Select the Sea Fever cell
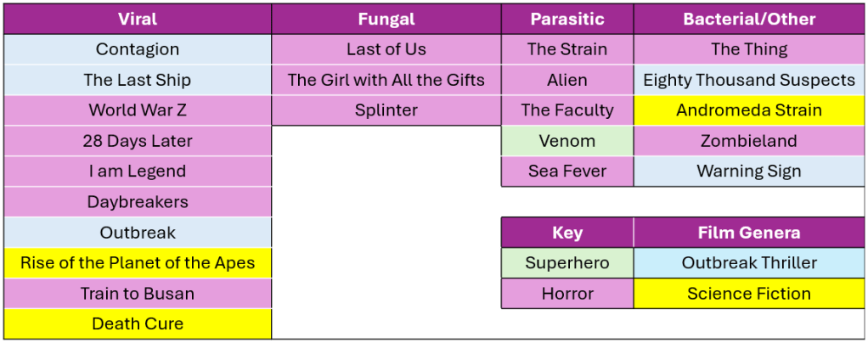This screenshot has height=343, width=868. [567, 171]
